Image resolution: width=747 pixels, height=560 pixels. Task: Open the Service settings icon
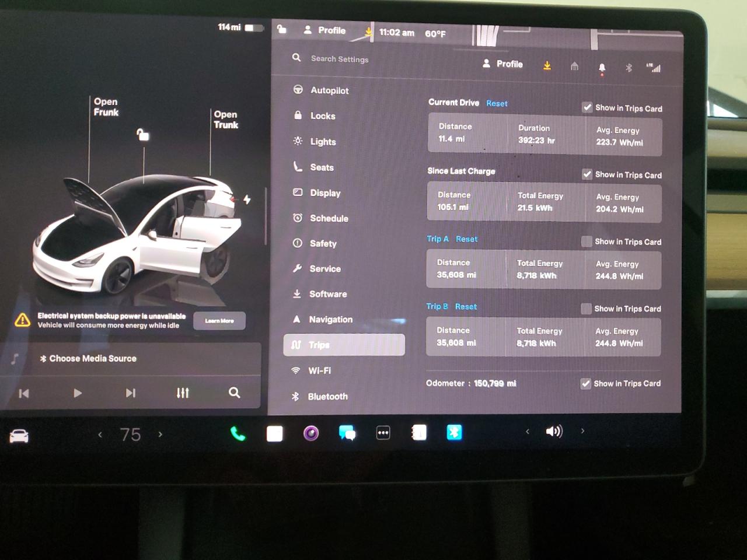298,269
